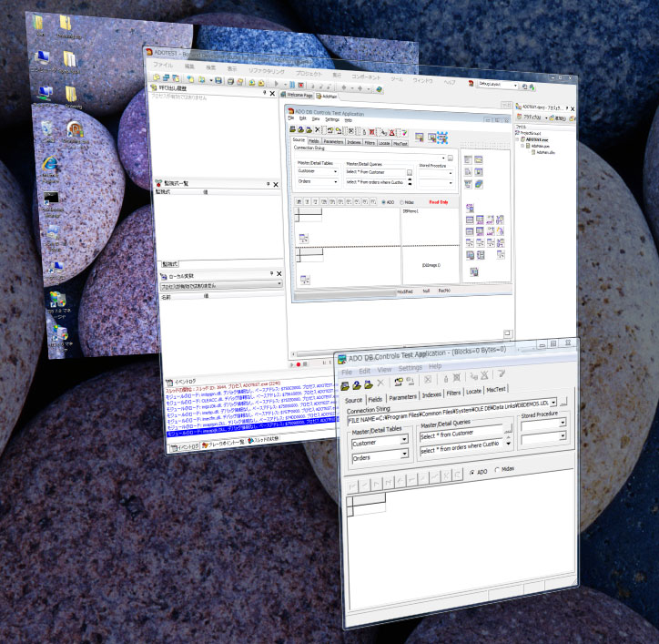
Task: Click the 'Select * from Customer' query field in running app
Action: [x=461, y=434]
